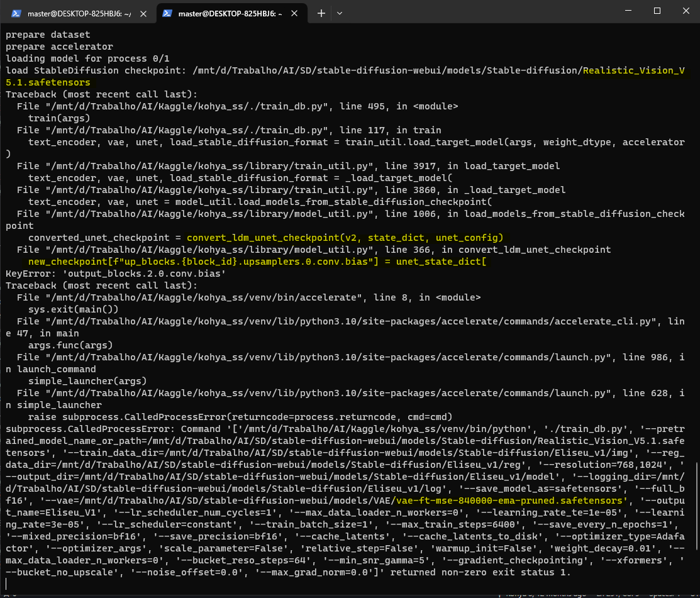This screenshot has height=598, width=700.
Task: Click highlighted 'new_checkpoint[f"up_blocks' code line
Action: (x=257, y=262)
